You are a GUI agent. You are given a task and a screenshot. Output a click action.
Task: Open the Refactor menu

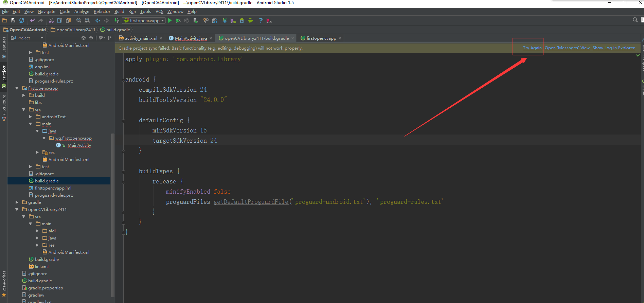(x=102, y=12)
